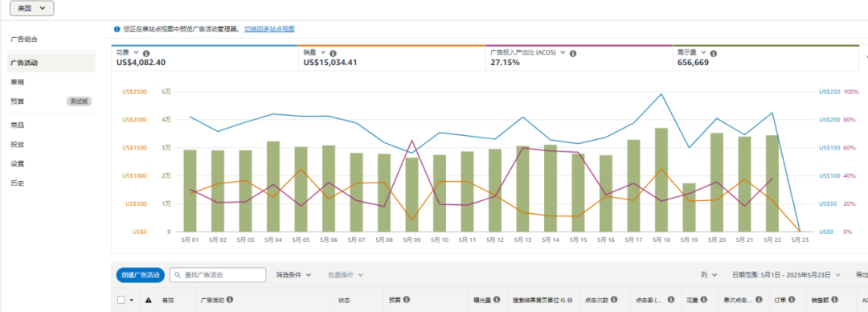Click the 创建广告活动 button

pyautogui.click(x=140, y=275)
